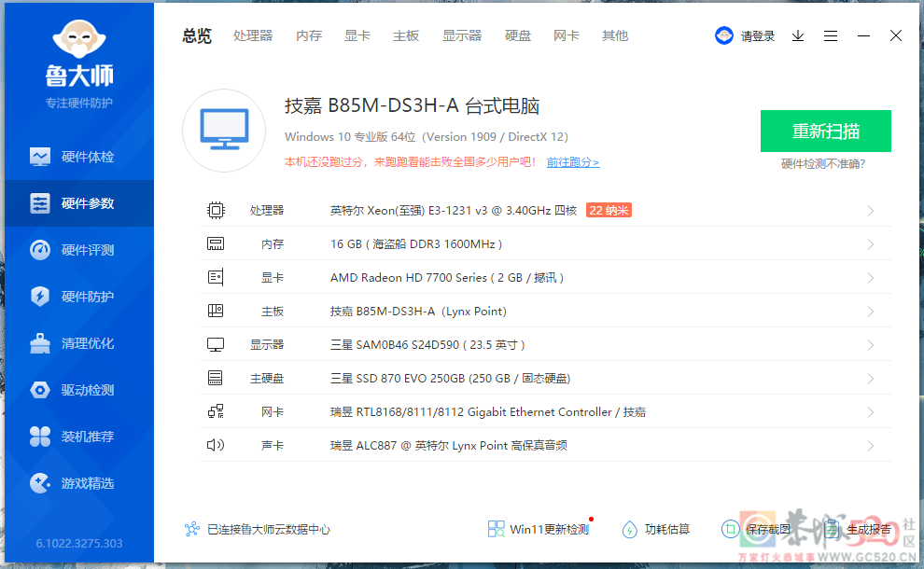Viewport: 924px width, 569px height.
Task: Click the 内存 memory module icon
Action: click(216, 243)
